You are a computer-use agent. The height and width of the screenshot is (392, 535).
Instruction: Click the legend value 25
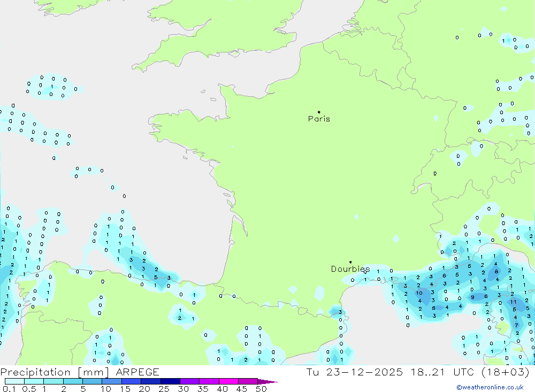[x=164, y=389]
